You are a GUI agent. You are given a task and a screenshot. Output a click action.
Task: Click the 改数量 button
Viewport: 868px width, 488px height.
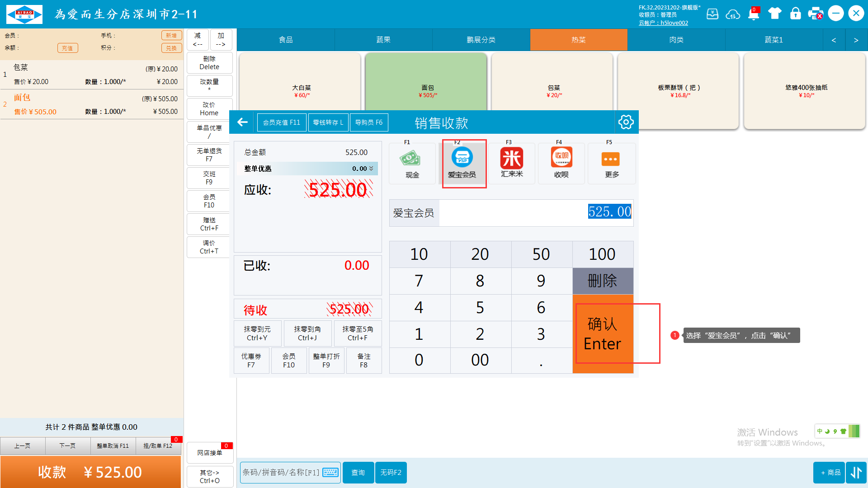[209, 85]
